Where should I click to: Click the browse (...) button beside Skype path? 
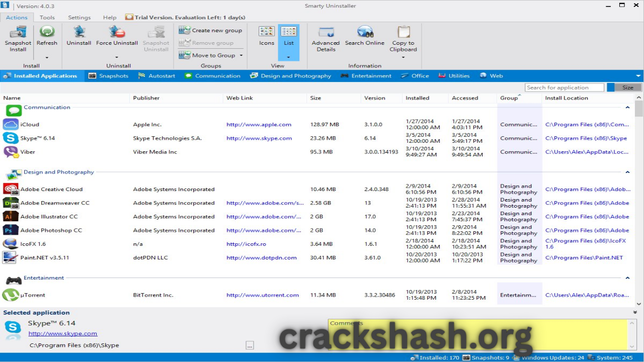coord(250,345)
